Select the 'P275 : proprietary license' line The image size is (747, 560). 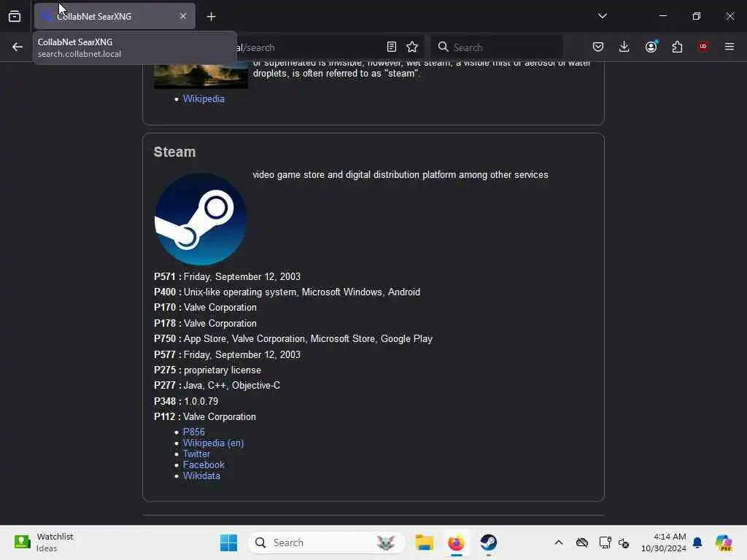pyautogui.click(x=207, y=370)
